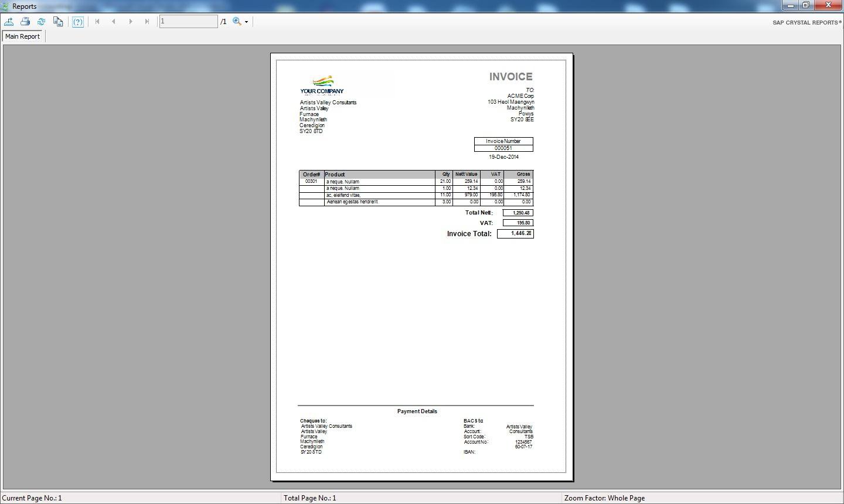Open the zoom dropdown arrow
The height and width of the screenshot is (504, 844).
click(x=247, y=22)
